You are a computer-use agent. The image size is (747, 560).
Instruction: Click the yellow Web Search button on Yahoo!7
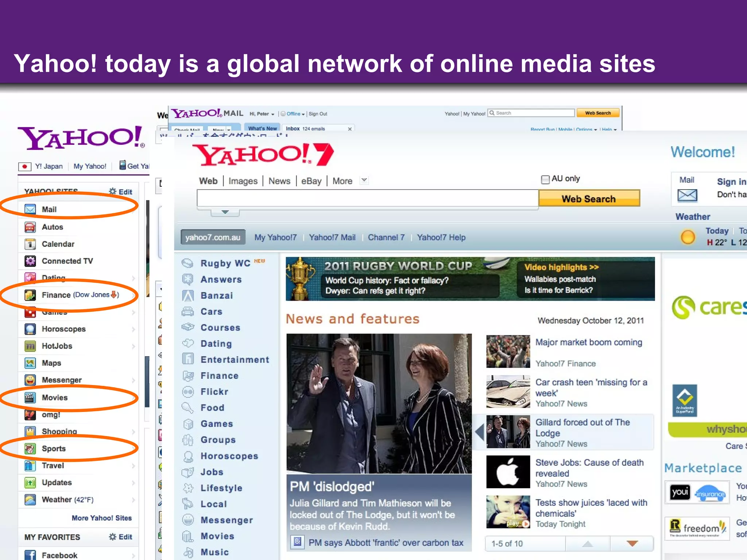[x=589, y=198]
